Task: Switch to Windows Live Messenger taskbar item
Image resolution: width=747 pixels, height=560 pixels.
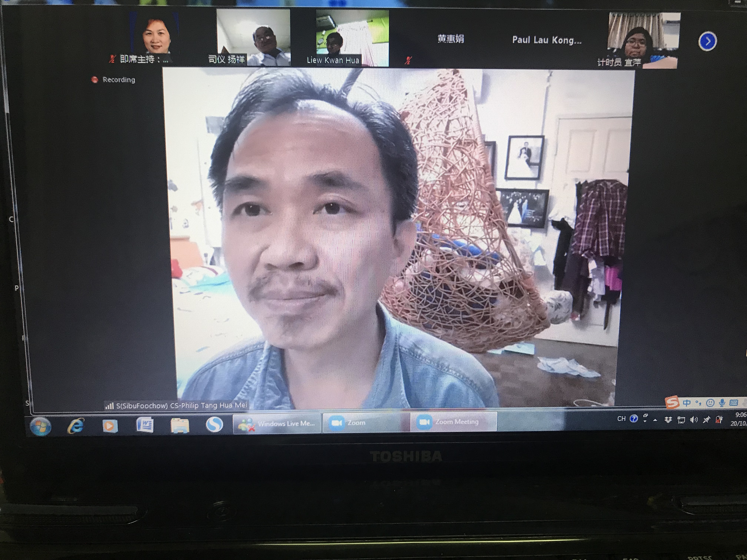Action: coord(277,424)
